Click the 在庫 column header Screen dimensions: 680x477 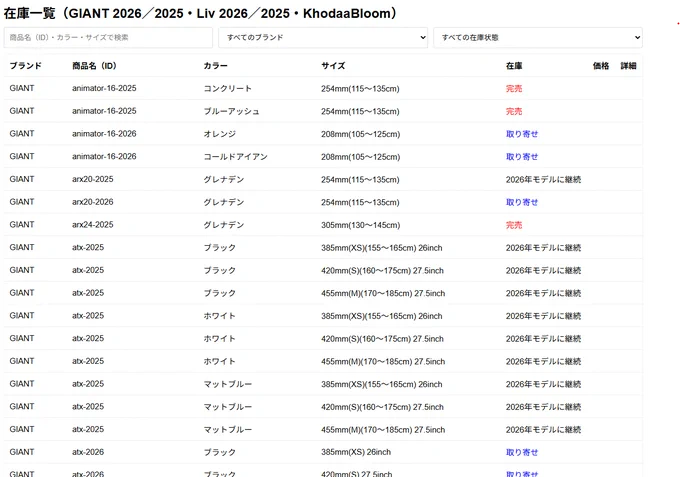(x=514, y=66)
